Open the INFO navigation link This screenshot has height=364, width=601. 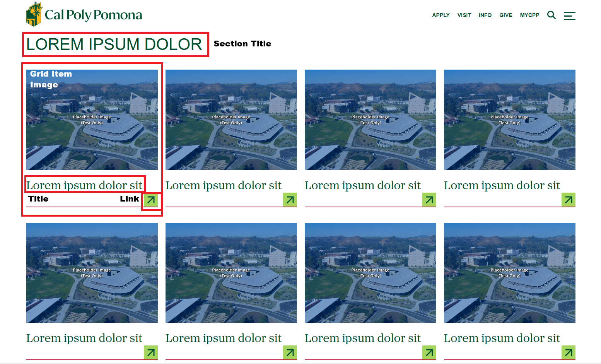tap(485, 15)
